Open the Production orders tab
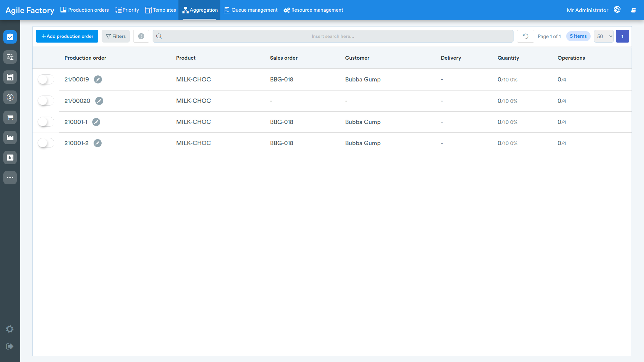The height and width of the screenshot is (362, 644). pyautogui.click(x=85, y=10)
